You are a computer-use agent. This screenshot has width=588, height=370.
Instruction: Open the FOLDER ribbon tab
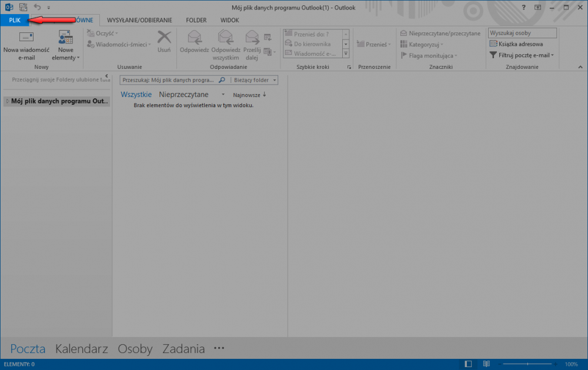click(196, 20)
